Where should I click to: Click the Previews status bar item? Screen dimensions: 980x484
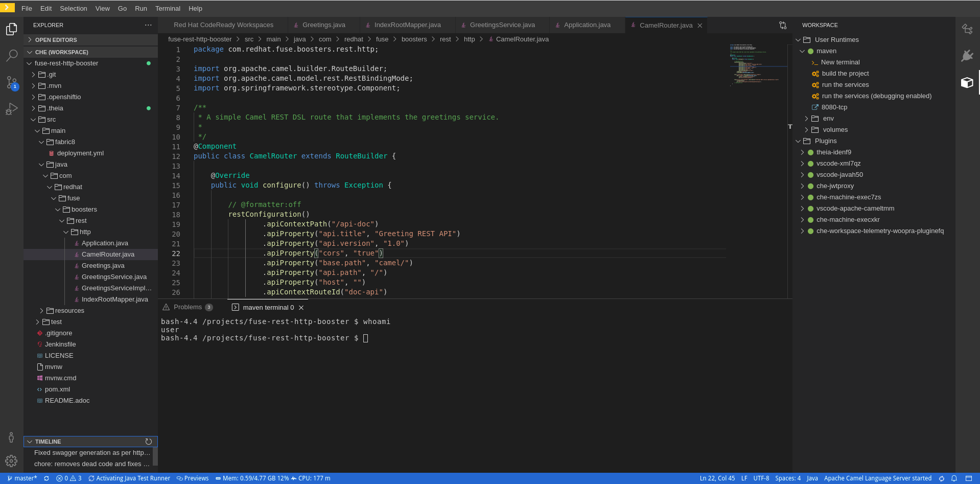[x=193, y=478]
